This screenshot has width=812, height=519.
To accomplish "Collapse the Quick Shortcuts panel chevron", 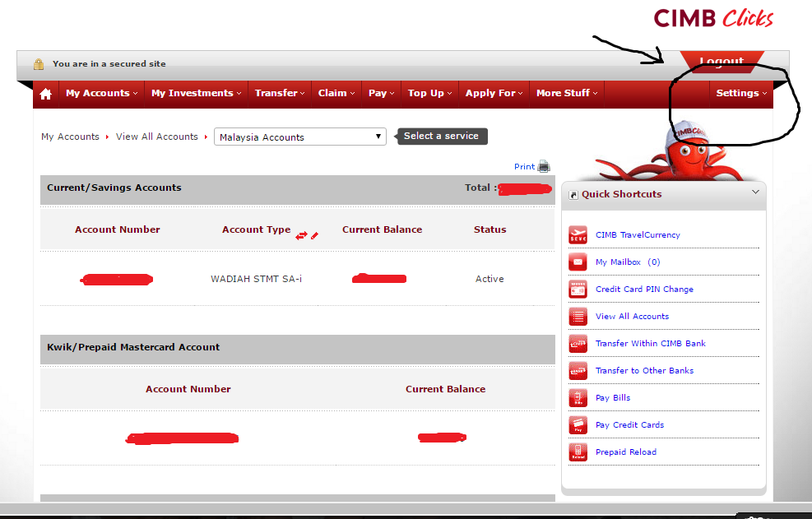I will tap(755, 192).
